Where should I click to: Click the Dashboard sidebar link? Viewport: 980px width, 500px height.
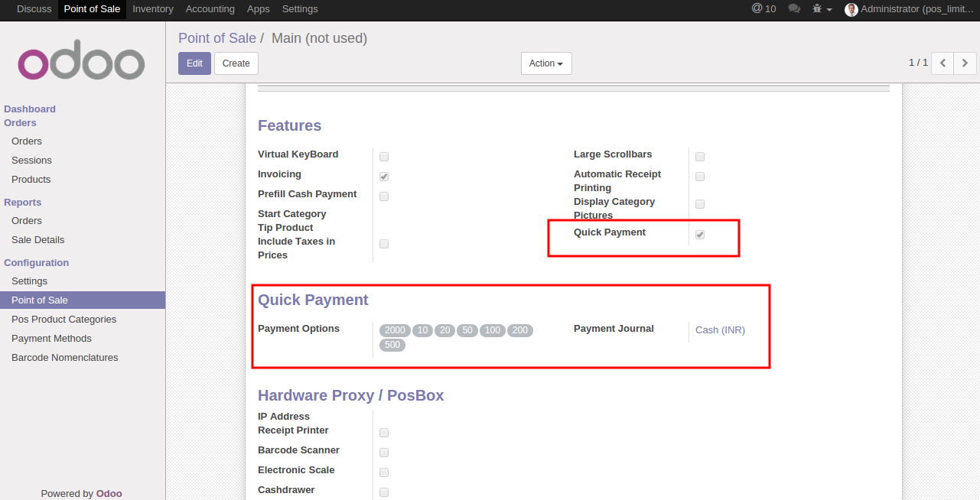click(30, 109)
